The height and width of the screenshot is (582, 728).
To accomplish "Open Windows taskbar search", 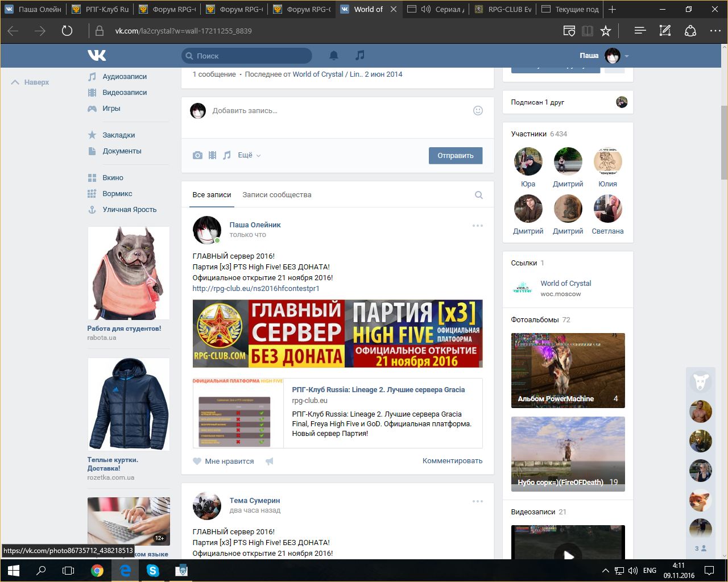I will (41, 571).
